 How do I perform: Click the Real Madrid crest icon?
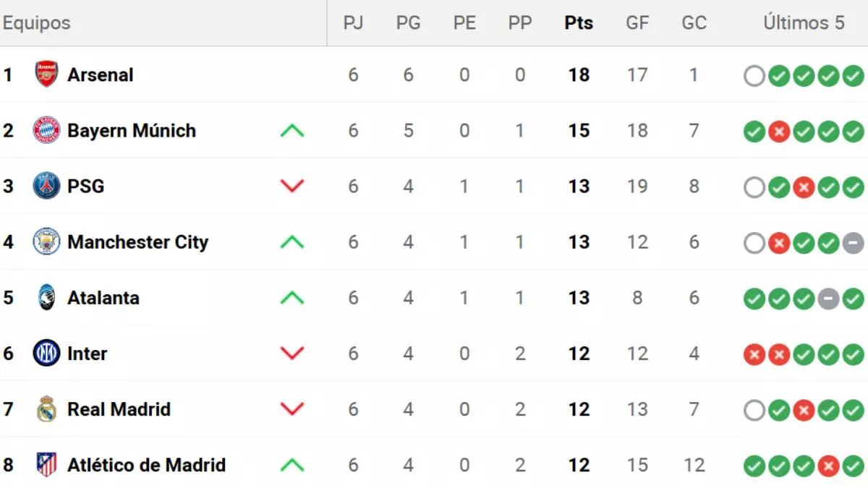pyautogui.click(x=46, y=409)
